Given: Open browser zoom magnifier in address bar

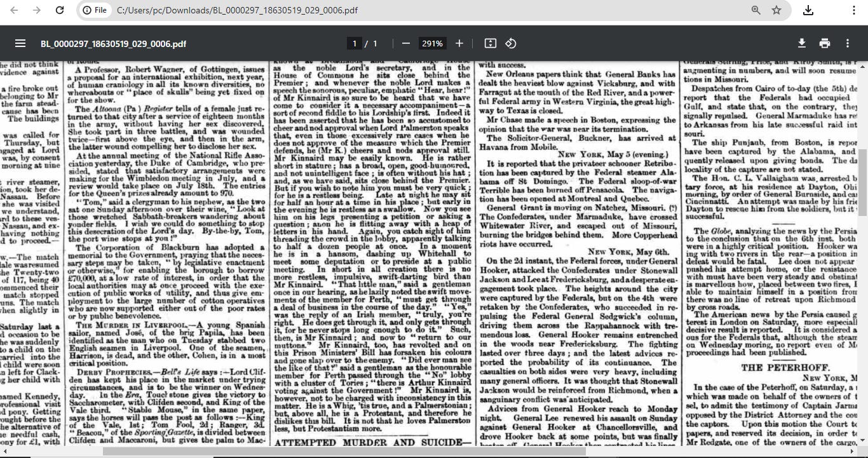Looking at the screenshot, I should pos(756,10).
